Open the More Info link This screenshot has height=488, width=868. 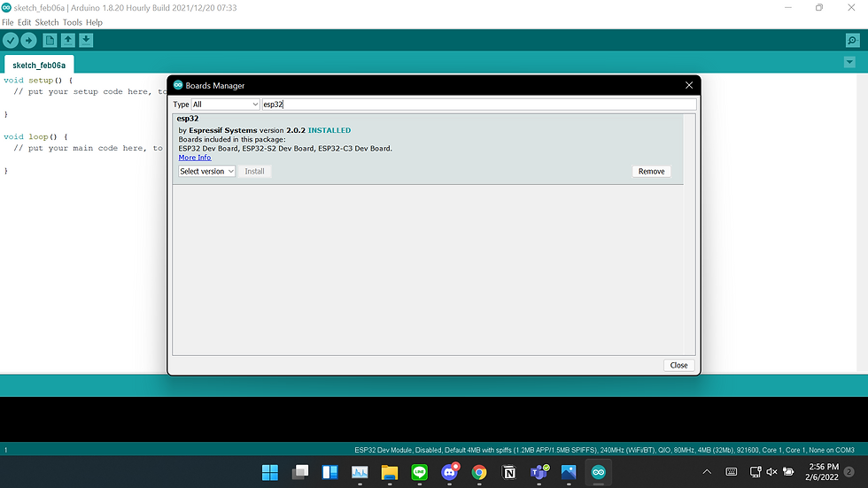tap(195, 158)
